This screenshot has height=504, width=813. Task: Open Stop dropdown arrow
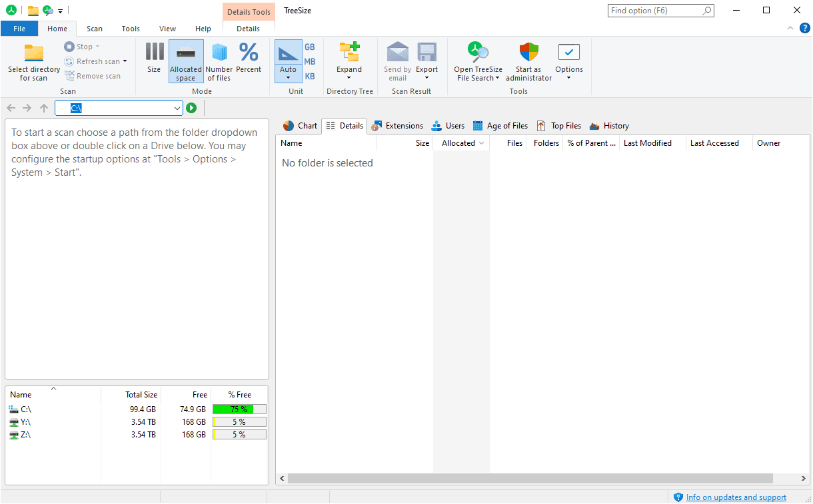point(97,47)
